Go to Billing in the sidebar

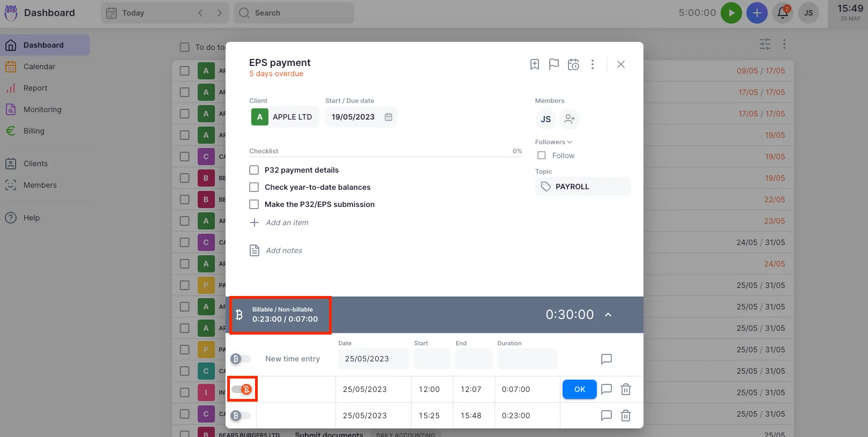(34, 131)
